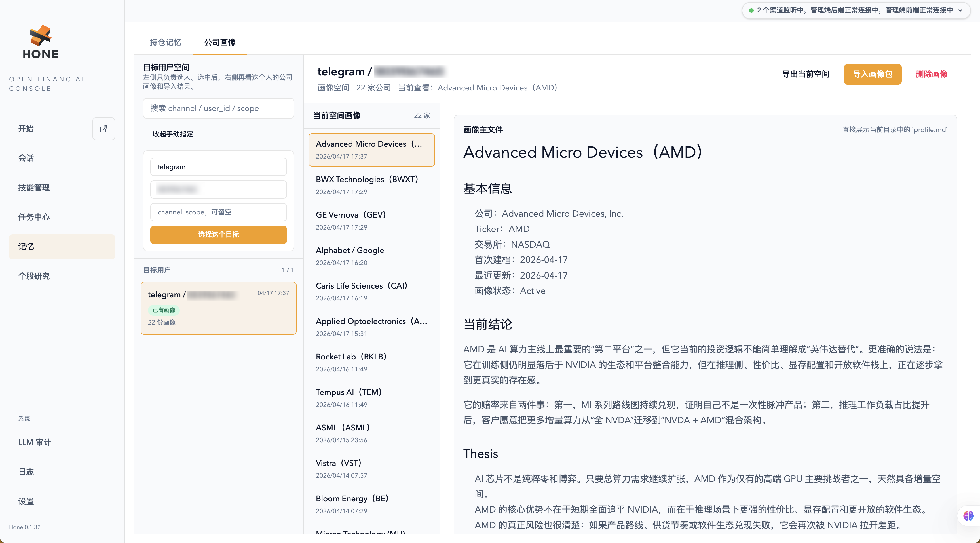Collapse manual targeting via 收起手动指定

pyautogui.click(x=173, y=134)
